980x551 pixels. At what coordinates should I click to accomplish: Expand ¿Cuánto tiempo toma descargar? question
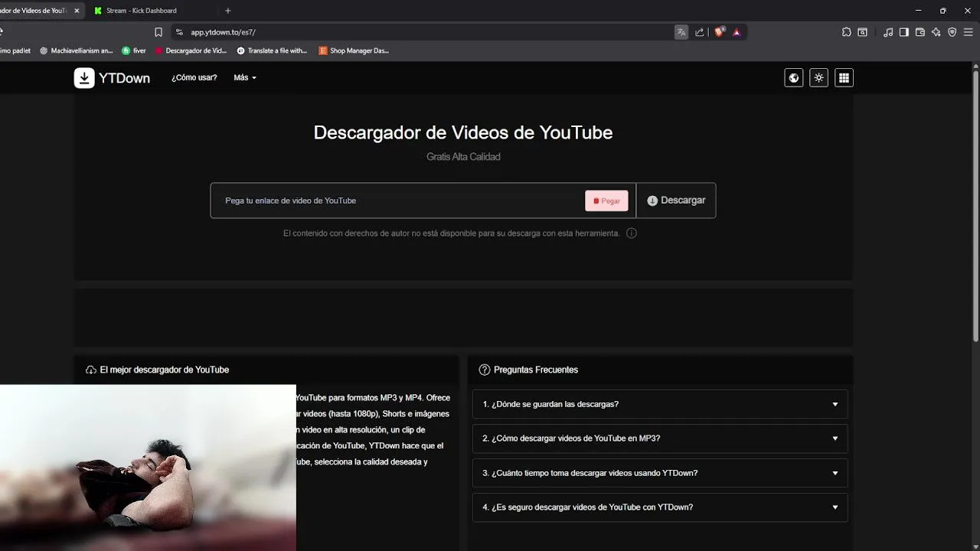pyautogui.click(x=660, y=473)
